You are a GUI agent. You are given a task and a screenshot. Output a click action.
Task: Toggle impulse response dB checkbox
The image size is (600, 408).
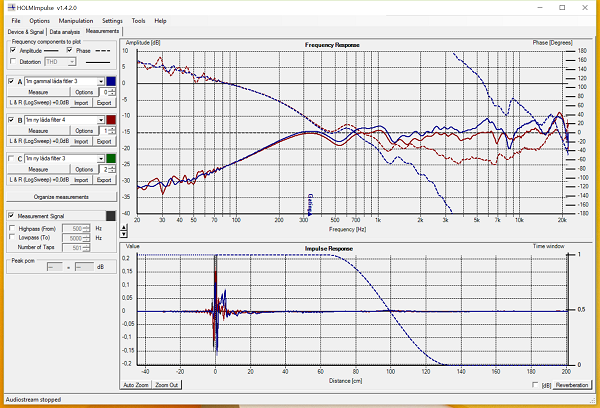point(535,385)
